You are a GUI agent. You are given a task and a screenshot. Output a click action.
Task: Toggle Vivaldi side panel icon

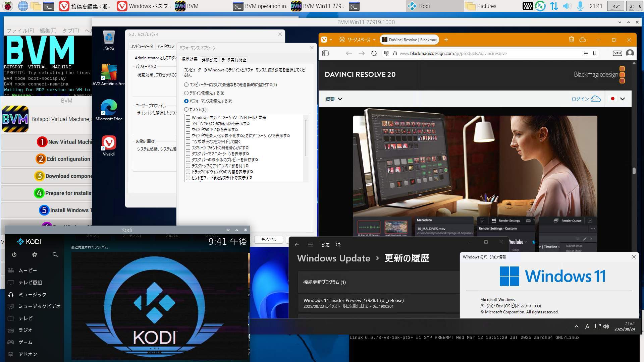(x=325, y=53)
